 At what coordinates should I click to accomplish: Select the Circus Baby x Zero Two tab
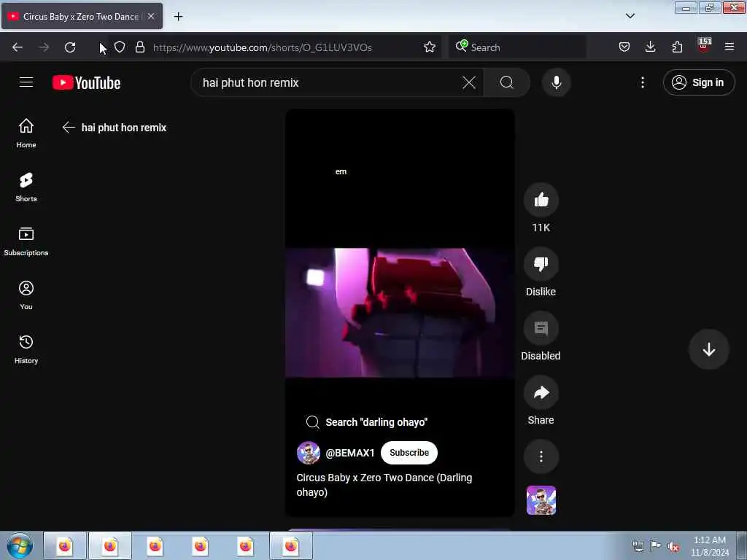(x=82, y=17)
